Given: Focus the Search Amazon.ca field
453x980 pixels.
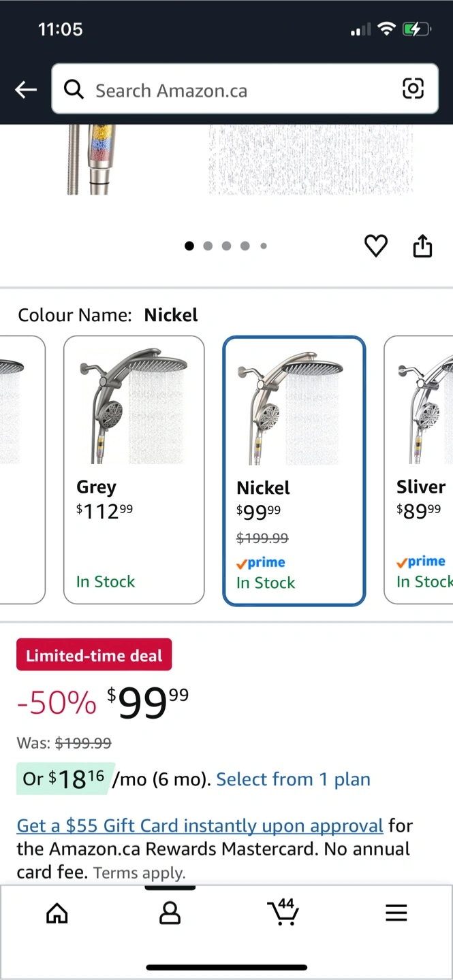Looking at the screenshot, I should pyautogui.click(x=238, y=90).
